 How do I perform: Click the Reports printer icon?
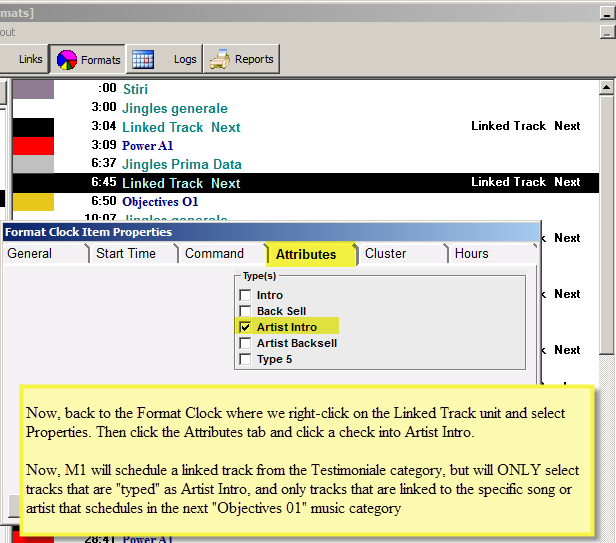point(220,59)
